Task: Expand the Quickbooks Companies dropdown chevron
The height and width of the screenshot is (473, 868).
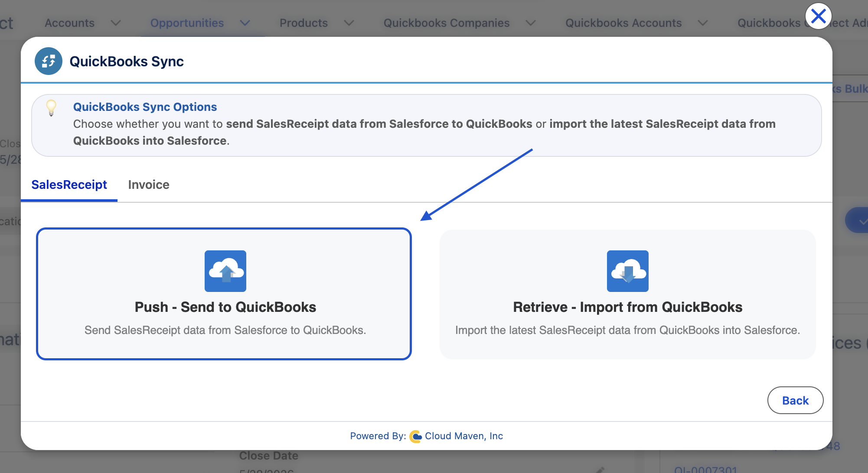Action: click(531, 23)
